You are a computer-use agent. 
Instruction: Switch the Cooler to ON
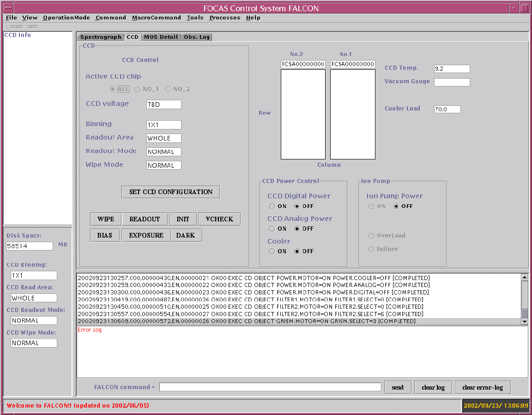tap(272, 251)
